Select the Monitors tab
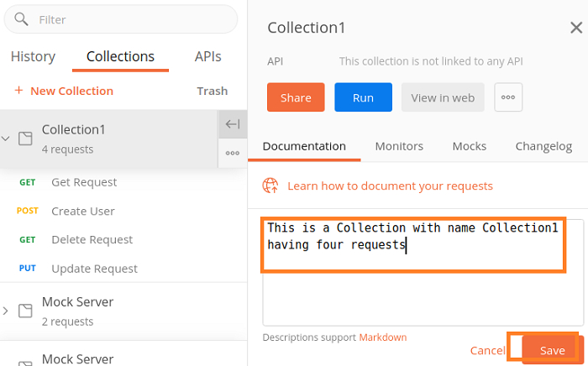The image size is (588, 366). (x=399, y=146)
